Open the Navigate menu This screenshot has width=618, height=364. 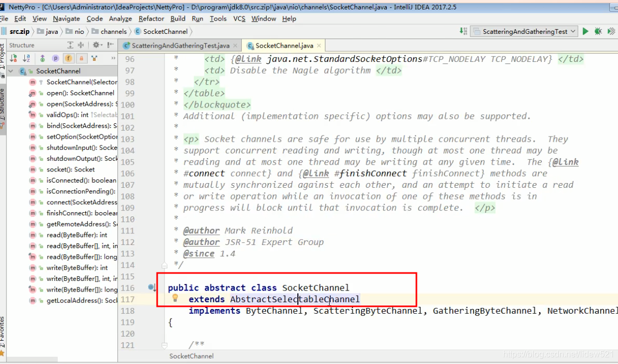[x=66, y=19]
